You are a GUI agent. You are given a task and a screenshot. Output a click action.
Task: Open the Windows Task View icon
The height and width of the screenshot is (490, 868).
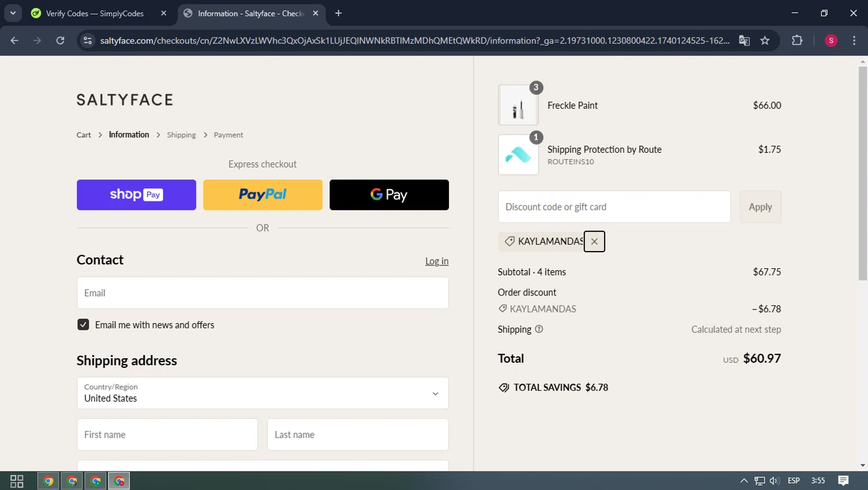pyautogui.click(x=17, y=481)
